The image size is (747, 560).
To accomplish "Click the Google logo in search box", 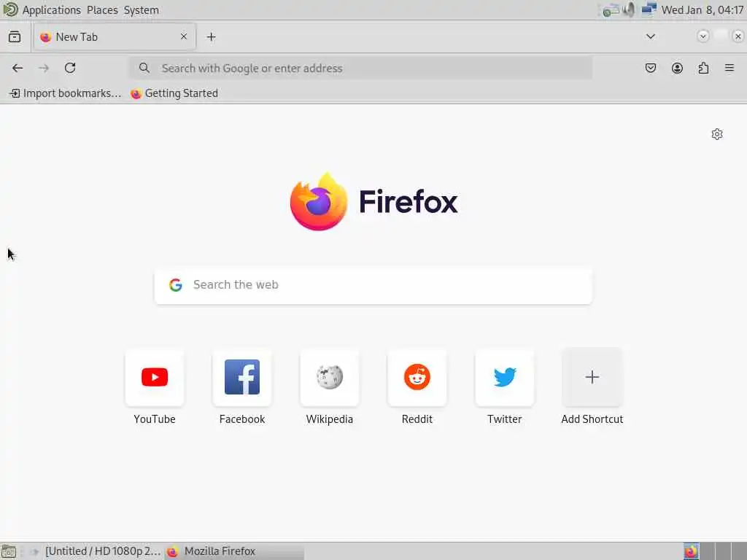I will pos(176,285).
